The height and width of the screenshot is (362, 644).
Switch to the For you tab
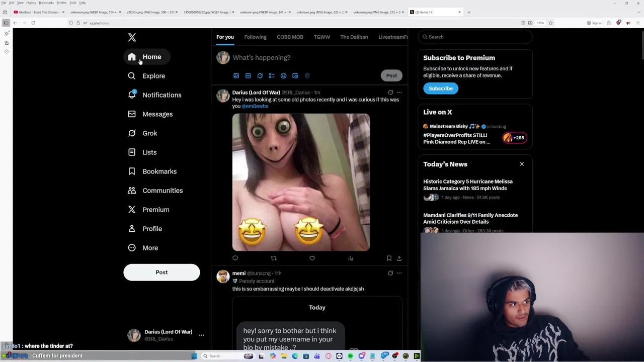(225, 37)
